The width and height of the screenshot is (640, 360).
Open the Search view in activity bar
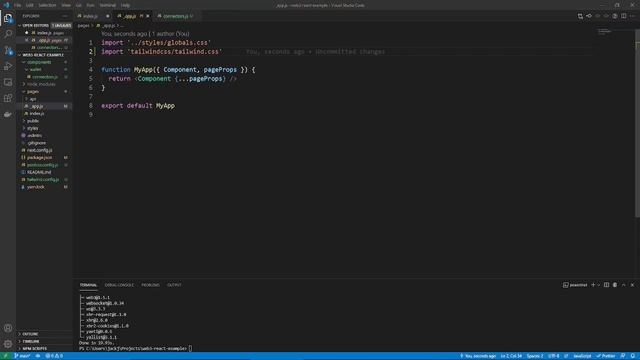8,34
